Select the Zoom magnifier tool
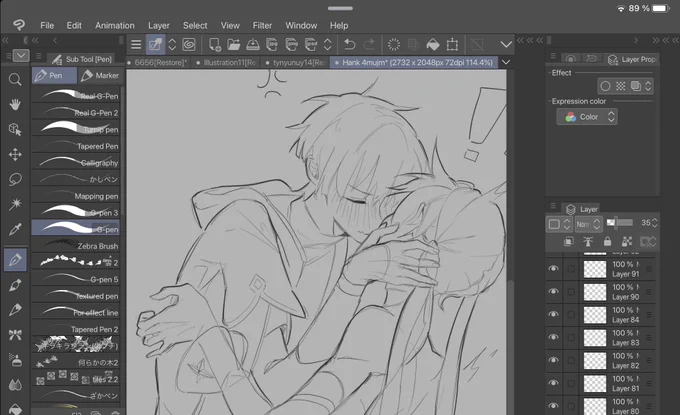 coord(15,79)
